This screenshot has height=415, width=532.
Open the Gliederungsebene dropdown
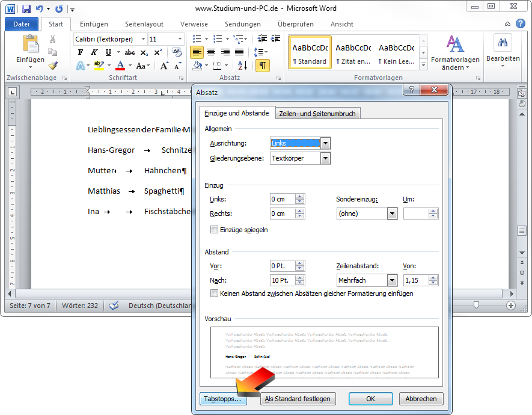click(x=325, y=158)
